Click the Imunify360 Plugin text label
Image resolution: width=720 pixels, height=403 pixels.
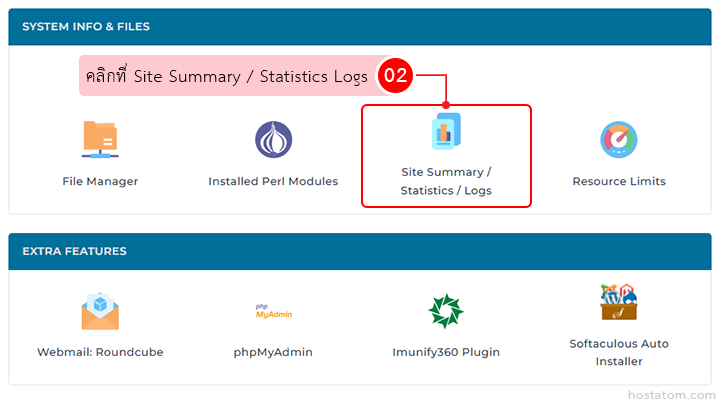coord(446,352)
